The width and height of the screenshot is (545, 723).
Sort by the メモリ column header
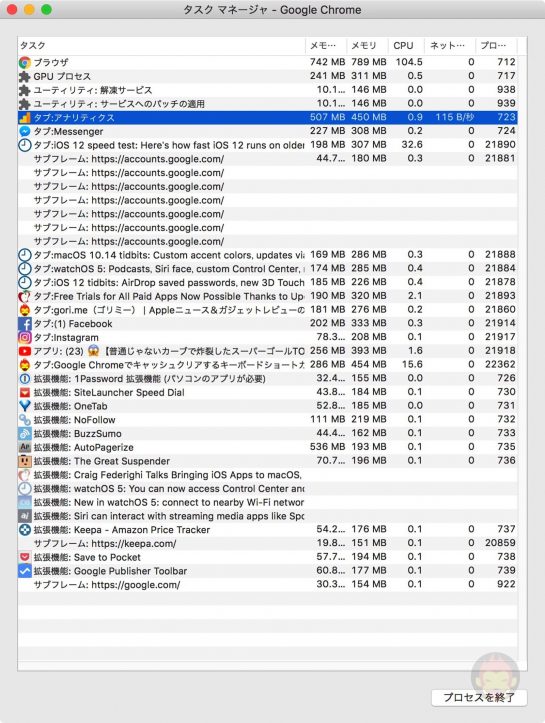(367, 46)
